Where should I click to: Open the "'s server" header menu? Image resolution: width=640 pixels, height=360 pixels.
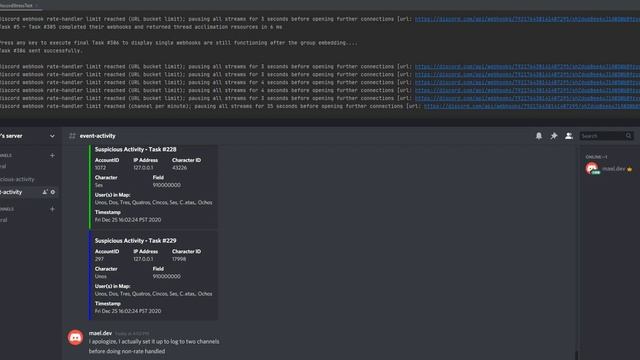point(29,136)
